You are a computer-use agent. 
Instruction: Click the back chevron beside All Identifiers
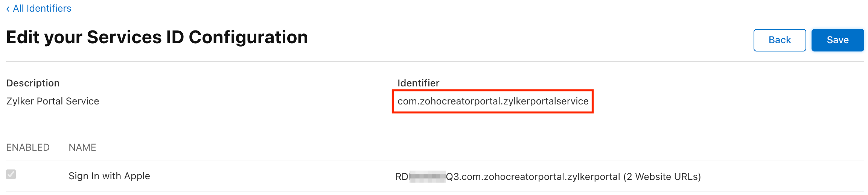pyautogui.click(x=8, y=9)
